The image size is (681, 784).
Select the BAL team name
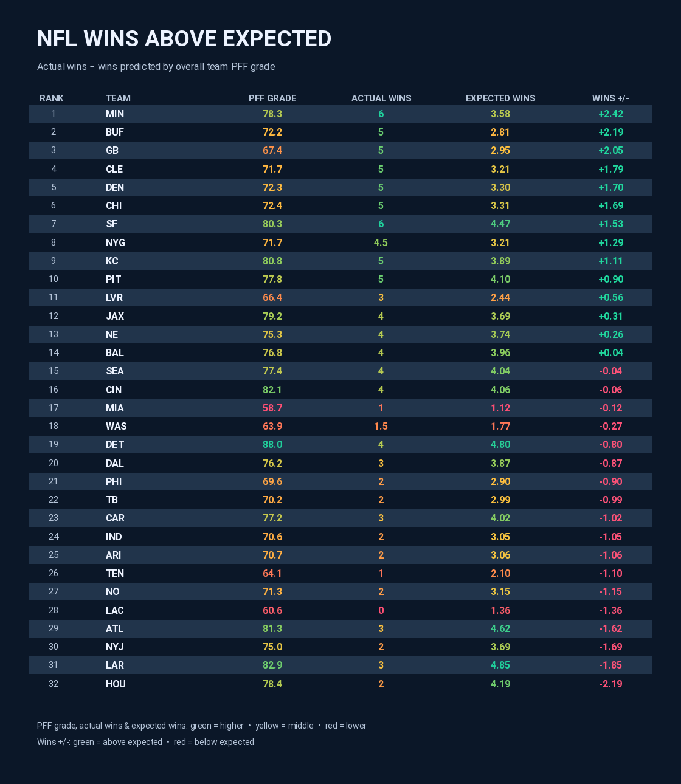115,352
